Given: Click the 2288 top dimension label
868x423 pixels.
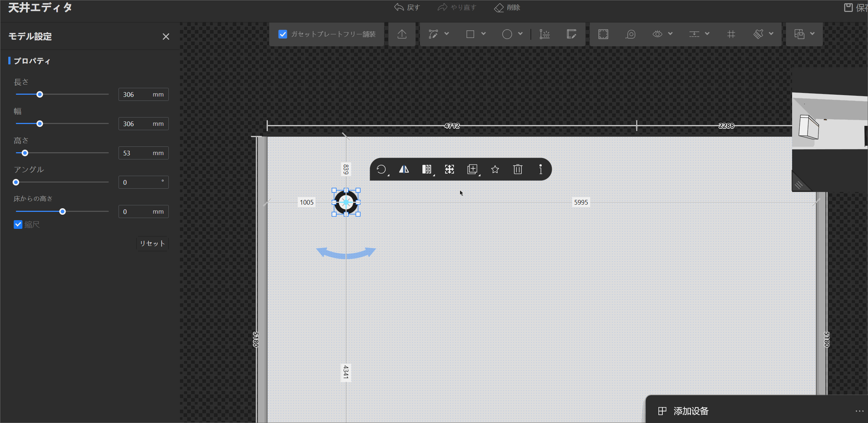Looking at the screenshot, I should coord(726,126).
